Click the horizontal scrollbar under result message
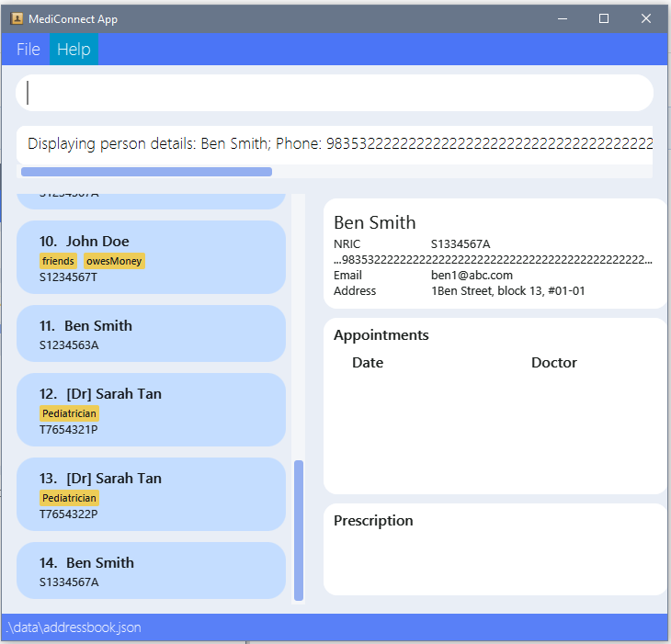671x644 pixels. tap(146, 172)
